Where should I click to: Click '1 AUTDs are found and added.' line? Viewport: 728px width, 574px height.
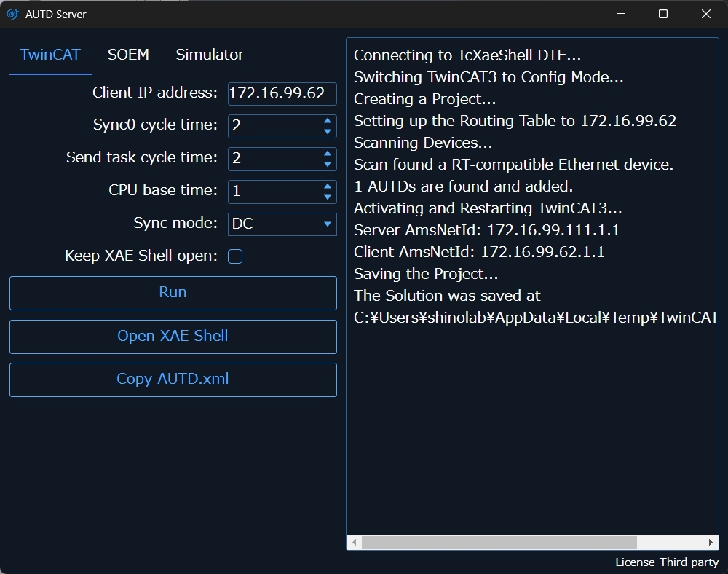463,186
